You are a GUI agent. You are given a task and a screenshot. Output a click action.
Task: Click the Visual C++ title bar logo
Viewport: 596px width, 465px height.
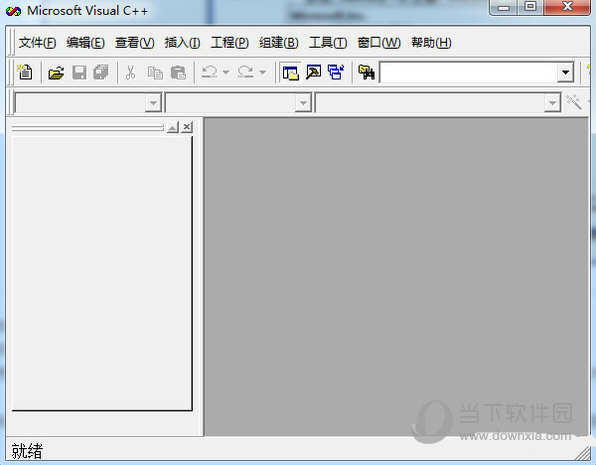pyautogui.click(x=13, y=12)
